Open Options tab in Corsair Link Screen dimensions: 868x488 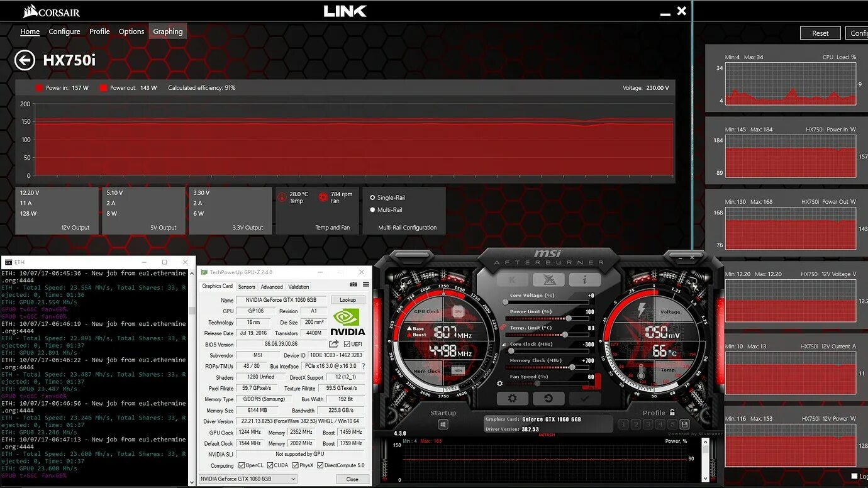(x=131, y=31)
